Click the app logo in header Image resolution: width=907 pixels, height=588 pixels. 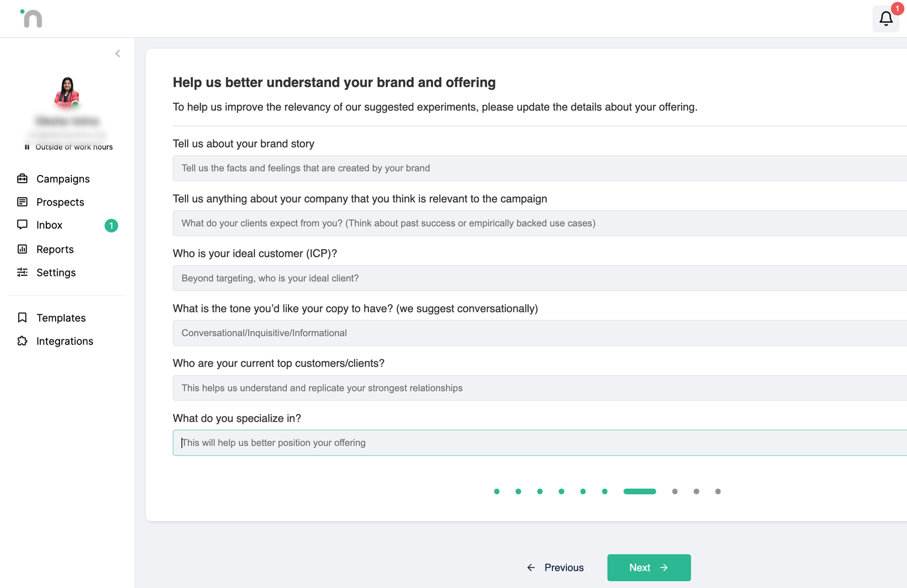click(x=31, y=18)
